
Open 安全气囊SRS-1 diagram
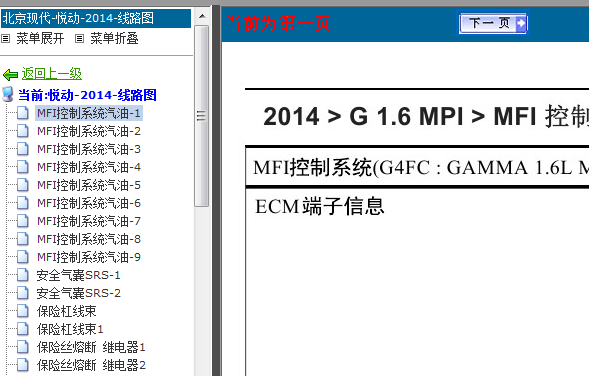(x=78, y=275)
